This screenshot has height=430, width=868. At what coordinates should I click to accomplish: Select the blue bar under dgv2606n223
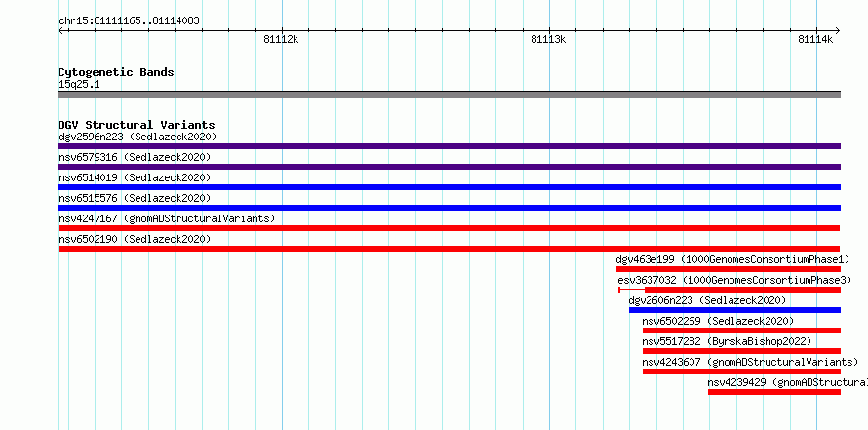[734, 310]
